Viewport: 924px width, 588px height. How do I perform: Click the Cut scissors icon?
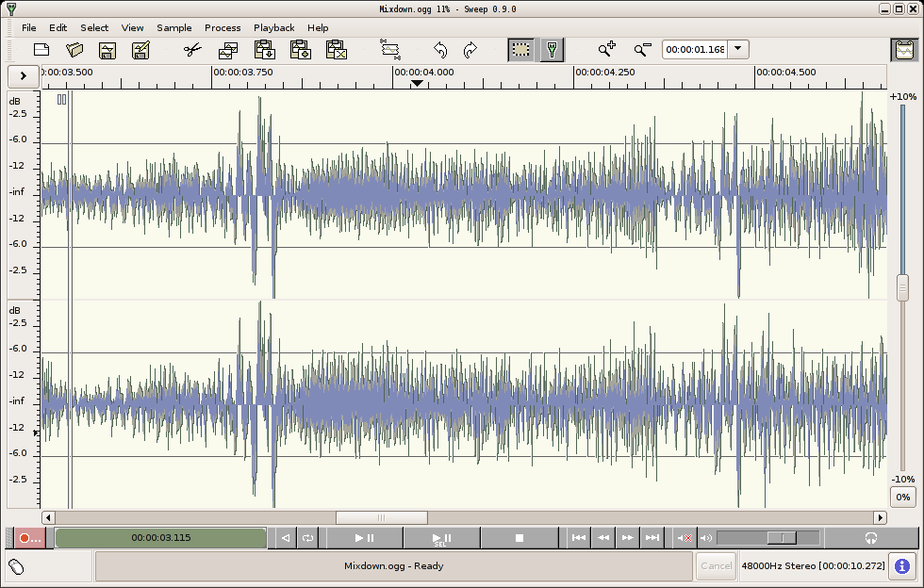pos(192,50)
